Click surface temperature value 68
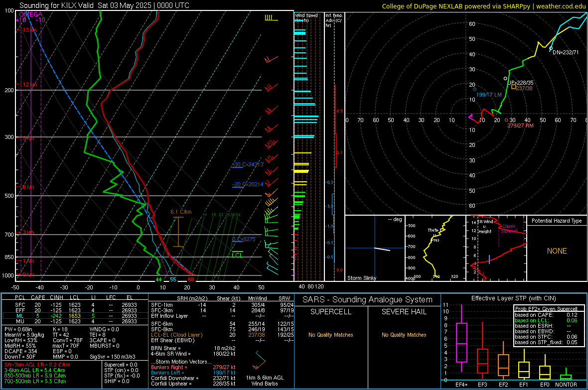The image size is (588, 390). (191, 279)
